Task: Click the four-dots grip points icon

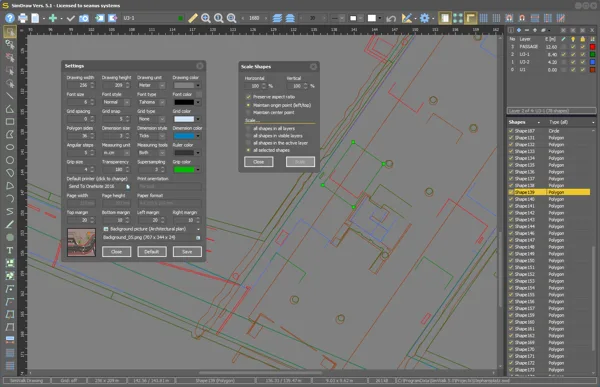Action: [458, 18]
